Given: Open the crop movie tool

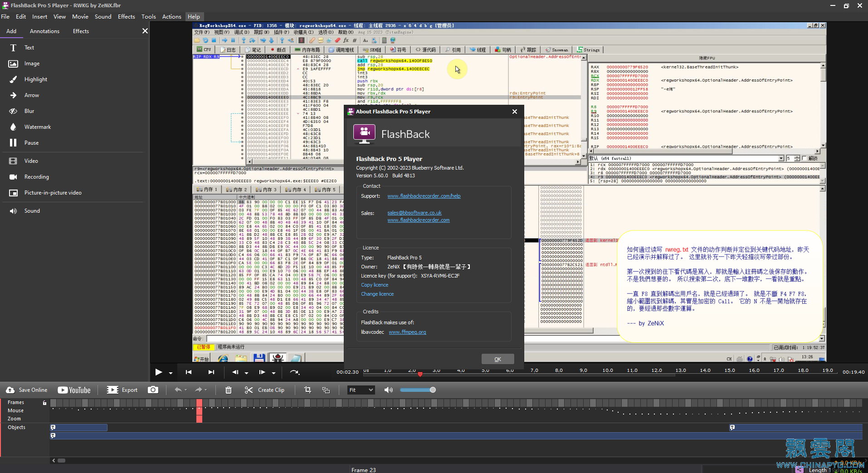Looking at the screenshot, I should (308, 390).
